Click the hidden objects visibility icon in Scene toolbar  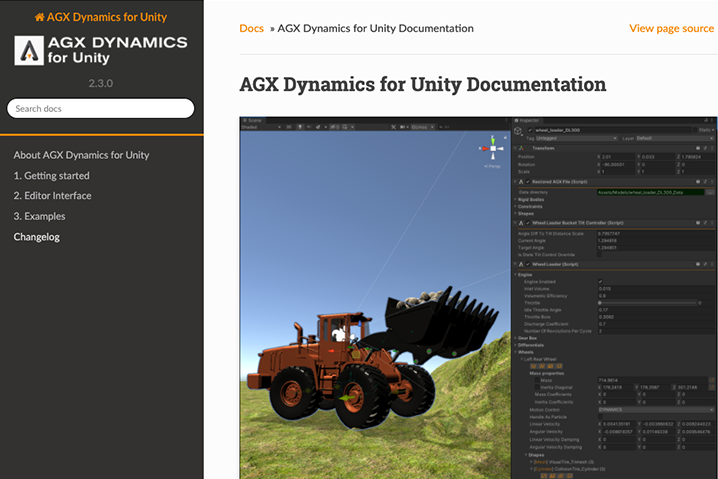point(335,127)
